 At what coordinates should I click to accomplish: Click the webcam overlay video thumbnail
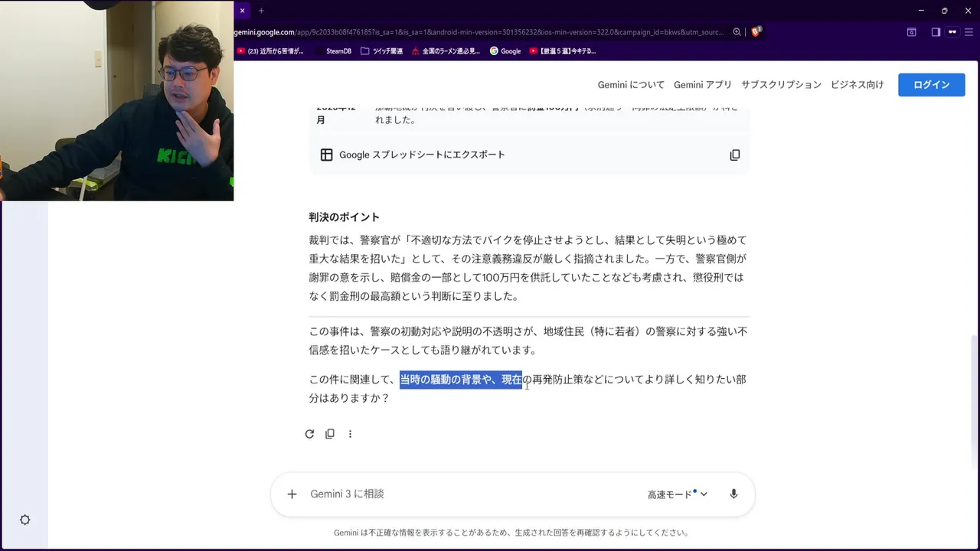pos(116,100)
